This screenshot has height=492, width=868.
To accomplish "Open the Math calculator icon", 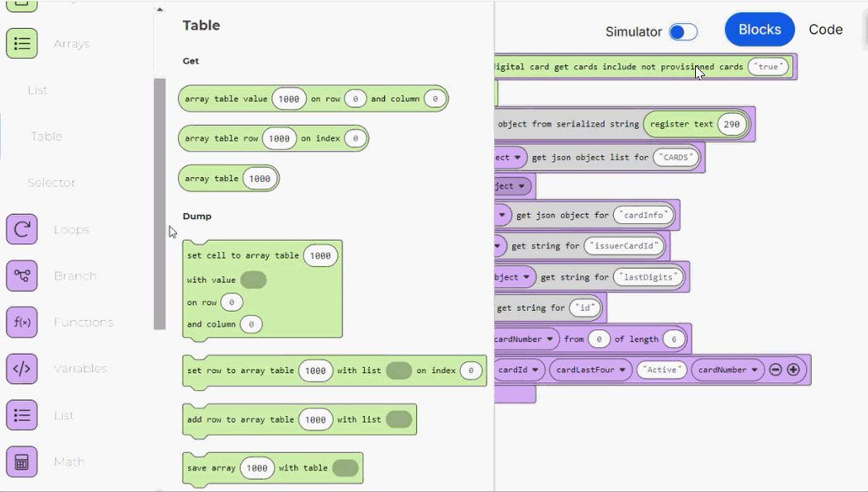I will click(x=21, y=461).
